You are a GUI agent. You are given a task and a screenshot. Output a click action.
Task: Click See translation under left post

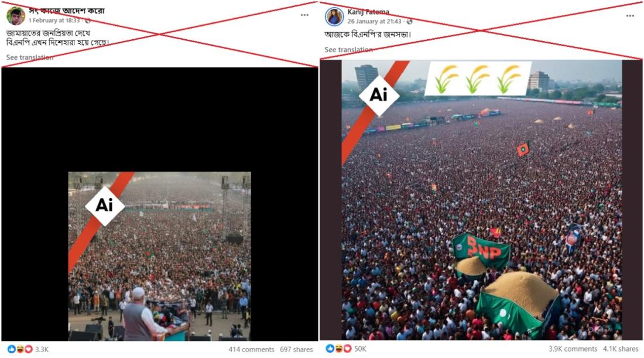30,57
